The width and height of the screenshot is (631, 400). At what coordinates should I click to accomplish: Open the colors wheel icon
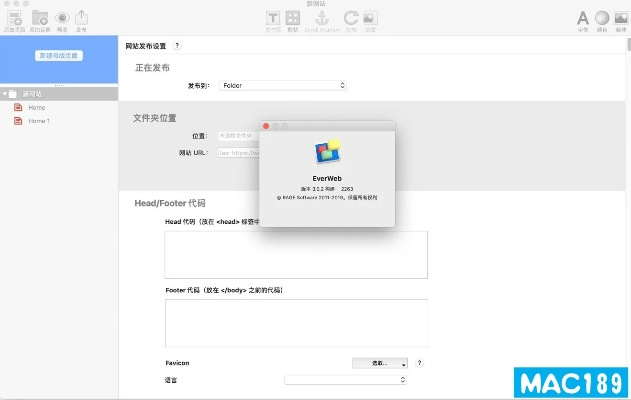(x=602, y=17)
